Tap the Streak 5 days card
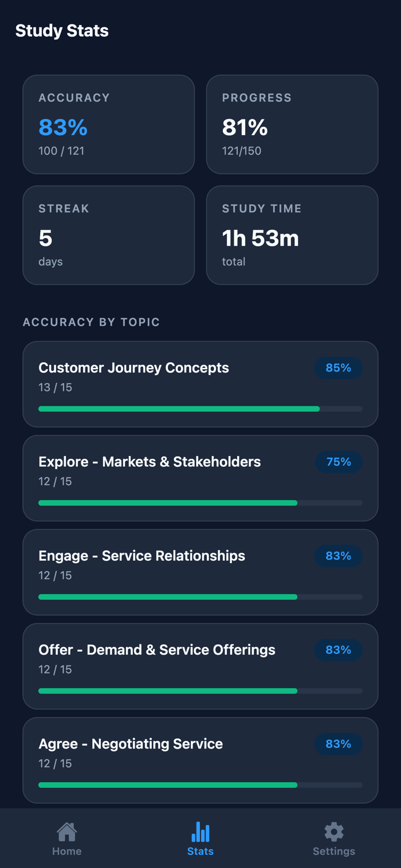401x868 pixels. click(x=109, y=235)
